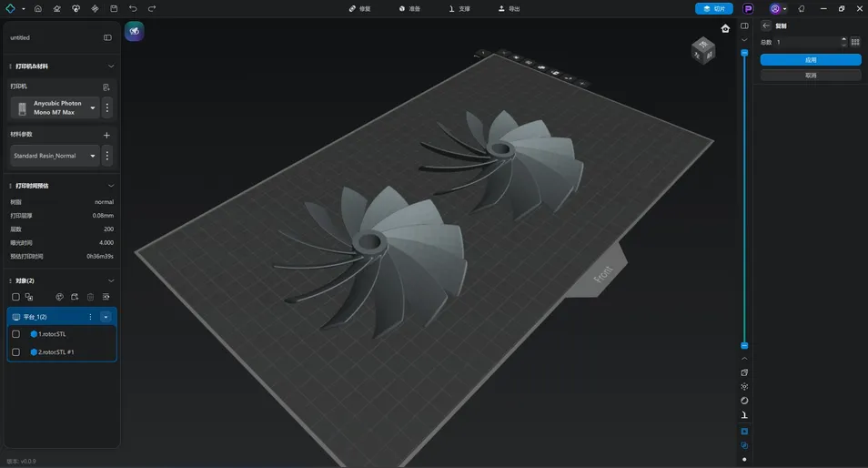Click the up chevron below layer slider
Screen dimensions: 868x468
744,359
